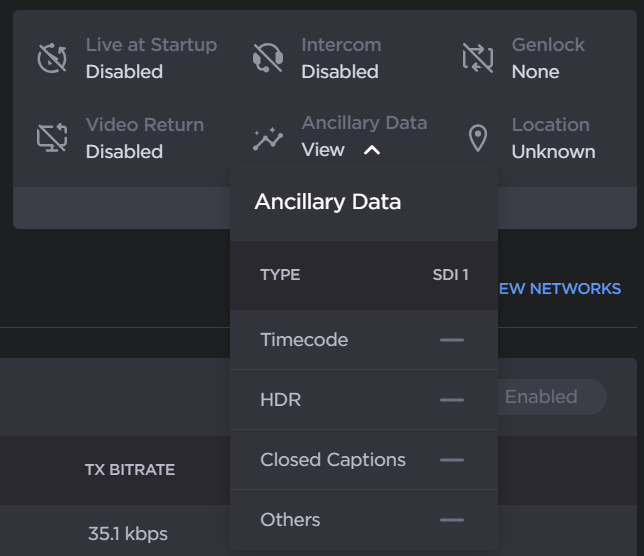This screenshot has height=556, width=644.
Task: Click the Genlock None value
Action: coord(535,72)
